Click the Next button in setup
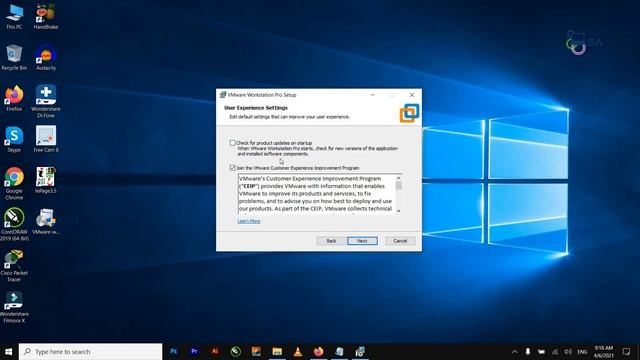This screenshot has width=640, height=360. pos(362,241)
